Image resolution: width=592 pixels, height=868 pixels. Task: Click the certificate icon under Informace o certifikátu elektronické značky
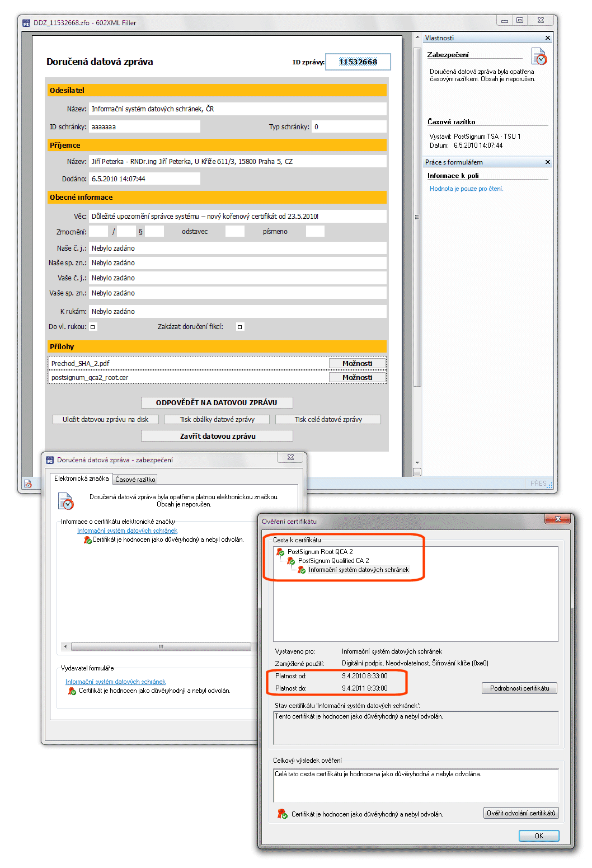tap(88, 540)
